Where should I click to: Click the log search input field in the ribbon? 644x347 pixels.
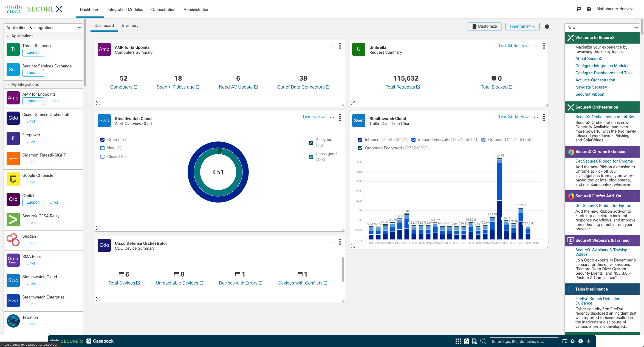[x=524, y=341]
